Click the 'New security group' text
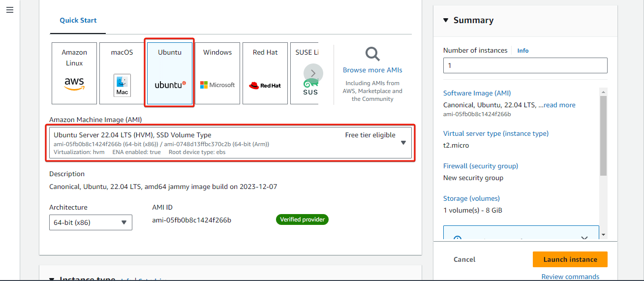 click(x=473, y=178)
